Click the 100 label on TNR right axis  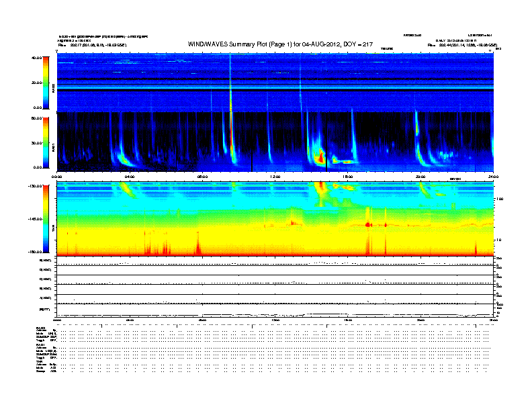pos(500,199)
